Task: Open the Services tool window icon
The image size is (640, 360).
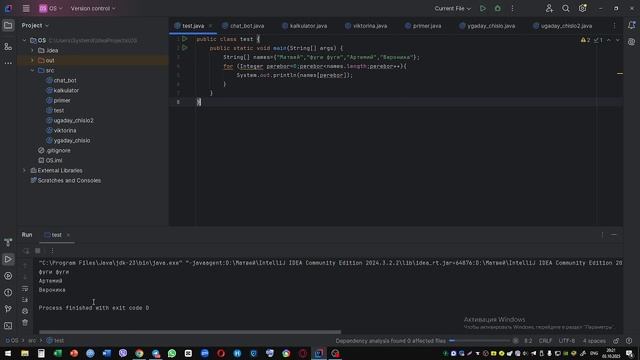Action: [8, 276]
